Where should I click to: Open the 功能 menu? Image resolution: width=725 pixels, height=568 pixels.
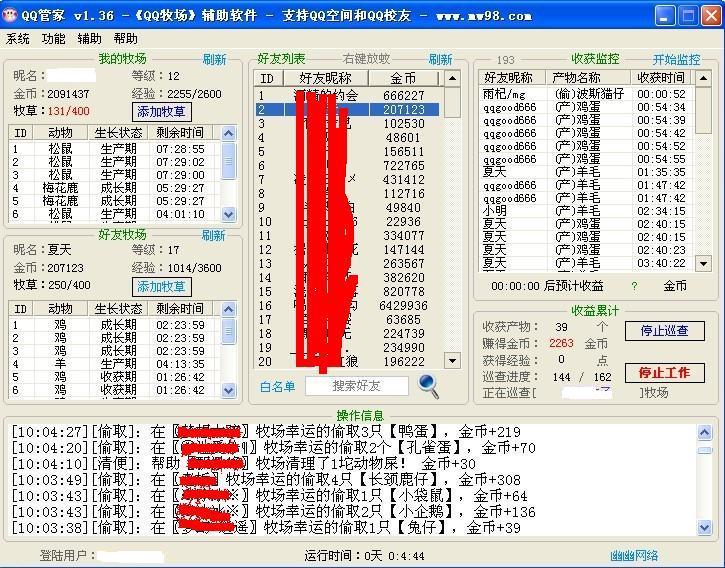(53, 39)
